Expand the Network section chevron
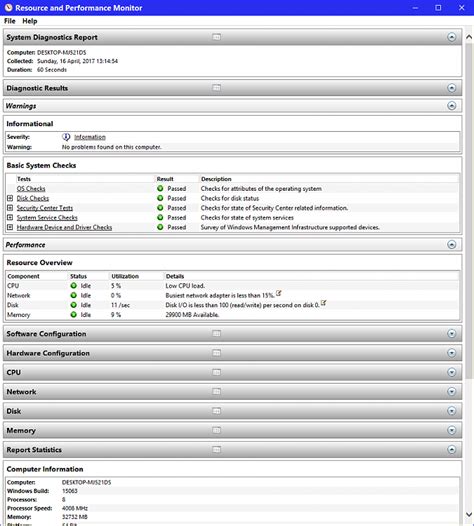474x526 pixels. (452, 391)
